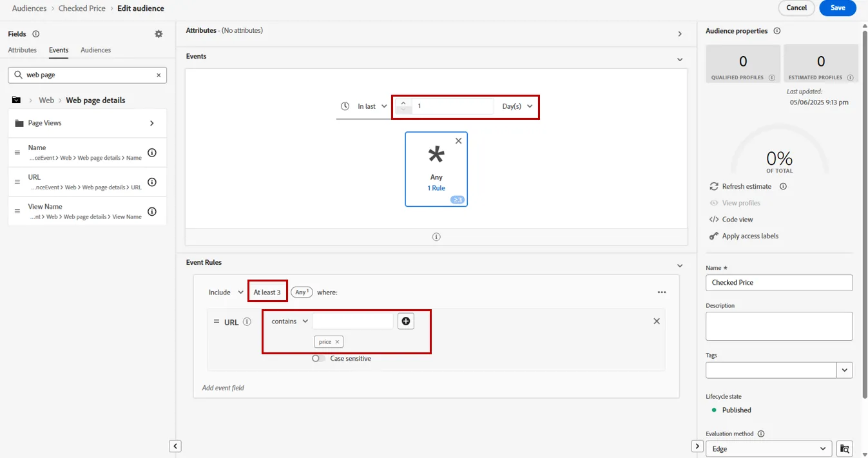This screenshot has height=458, width=868.
Task: Cancel editing the audience
Action: tap(796, 8)
